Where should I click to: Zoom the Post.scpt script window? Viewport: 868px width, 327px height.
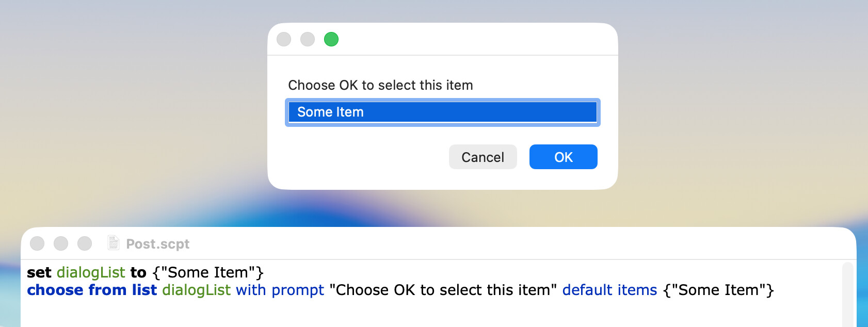pos(85,243)
